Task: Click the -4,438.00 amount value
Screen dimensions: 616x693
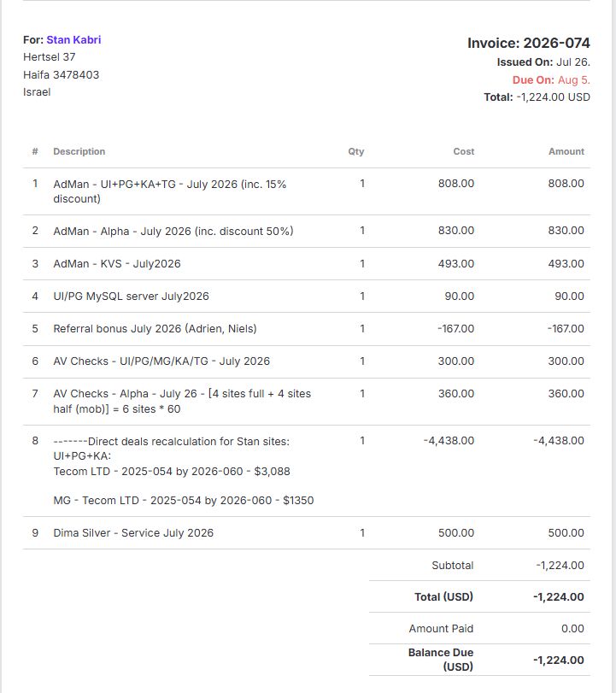Action: [559, 441]
